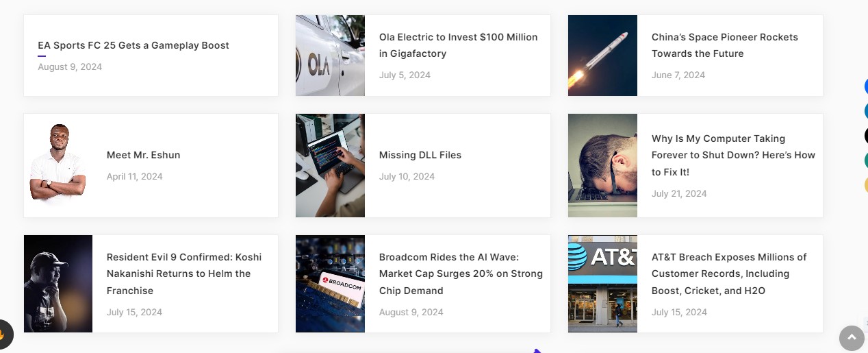868x353 pixels.
Task: Open the computer shutdown fix article title
Action: (733, 155)
